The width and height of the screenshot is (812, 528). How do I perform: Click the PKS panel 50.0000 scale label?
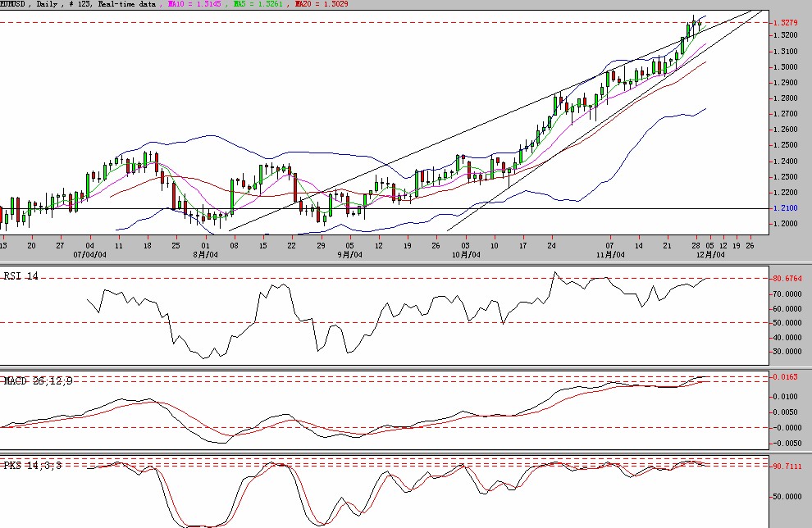pos(787,496)
